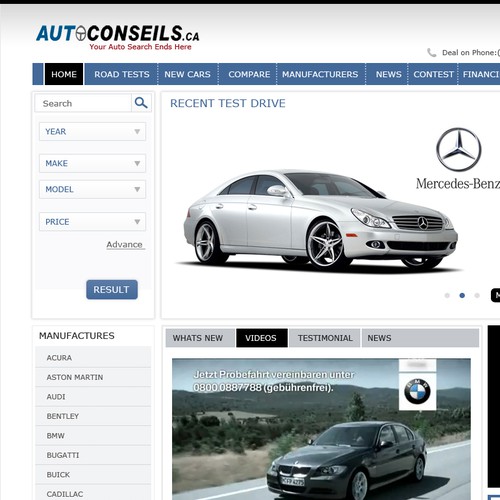This screenshot has height=500, width=500.
Task: Click the phone icon beside Deal on Phone
Action: pyautogui.click(x=432, y=53)
